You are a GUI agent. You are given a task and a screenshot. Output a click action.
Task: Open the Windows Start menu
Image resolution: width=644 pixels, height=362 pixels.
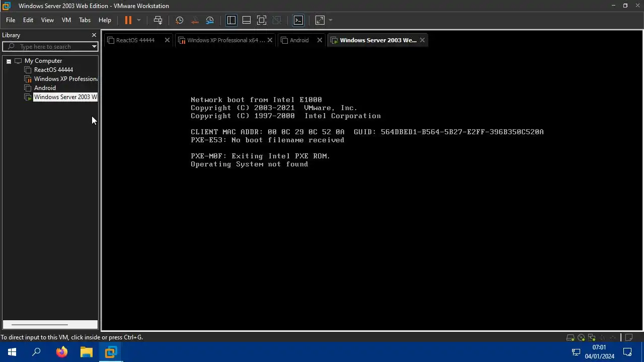pyautogui.click(x=12, y=352)
